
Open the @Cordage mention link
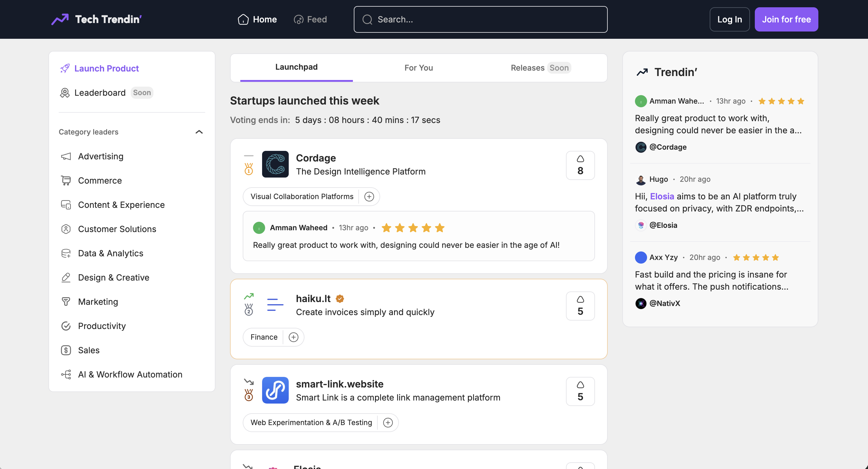668,148
